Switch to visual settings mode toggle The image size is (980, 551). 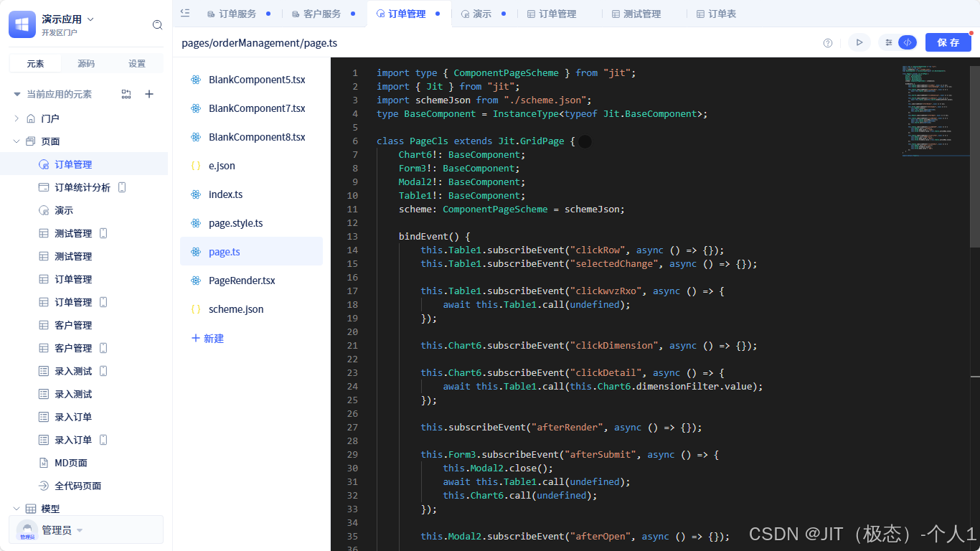(x=889, y=42)
